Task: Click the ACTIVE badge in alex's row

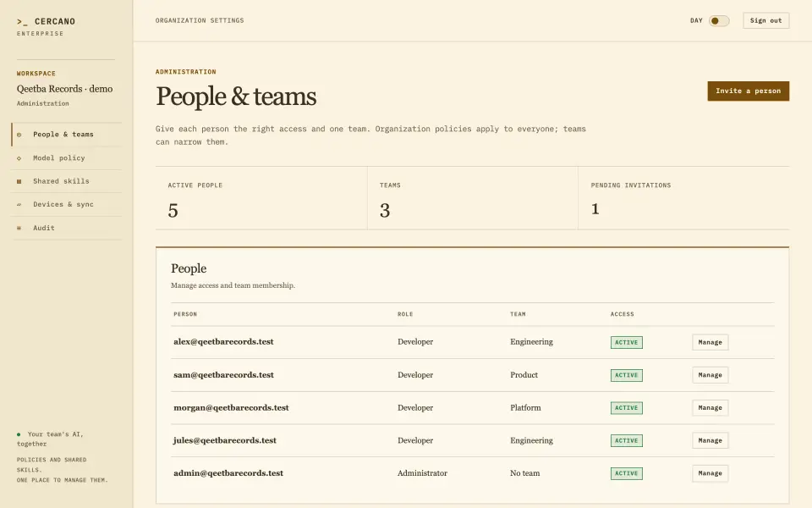Action: tap(627, 343)
